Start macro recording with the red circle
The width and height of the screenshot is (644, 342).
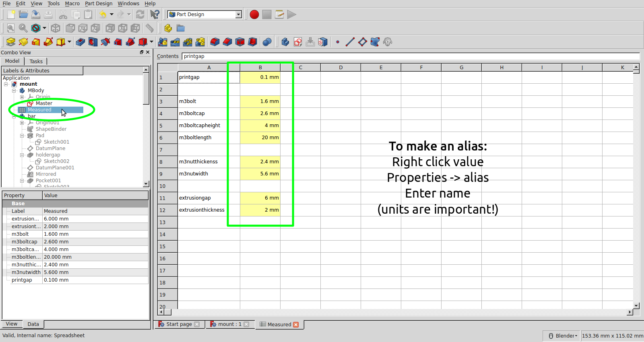tap(254, 14)
